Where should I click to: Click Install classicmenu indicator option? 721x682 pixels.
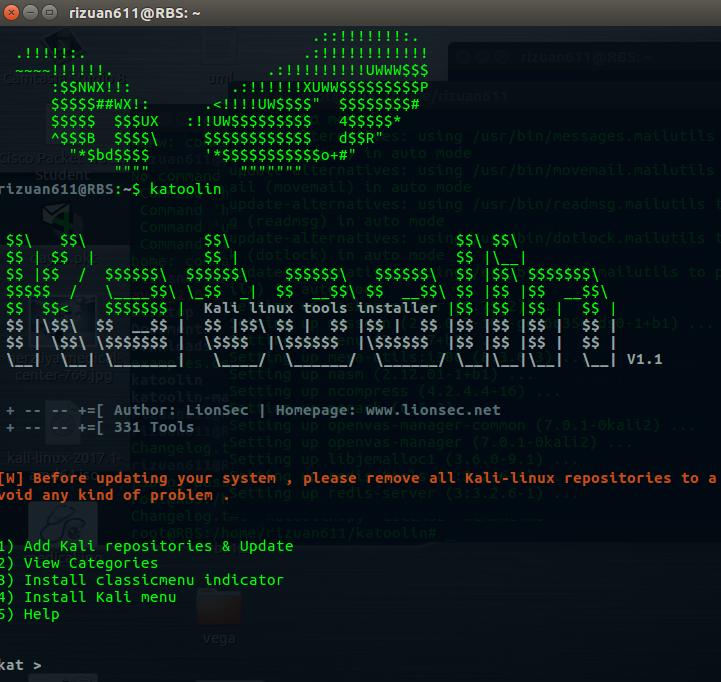[x=142, y=580]
